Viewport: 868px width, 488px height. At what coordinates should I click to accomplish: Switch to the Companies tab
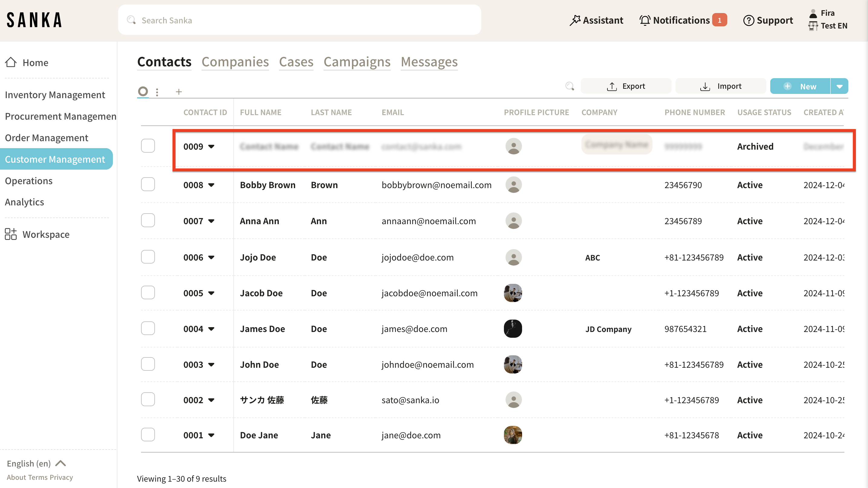coord(235,62)
